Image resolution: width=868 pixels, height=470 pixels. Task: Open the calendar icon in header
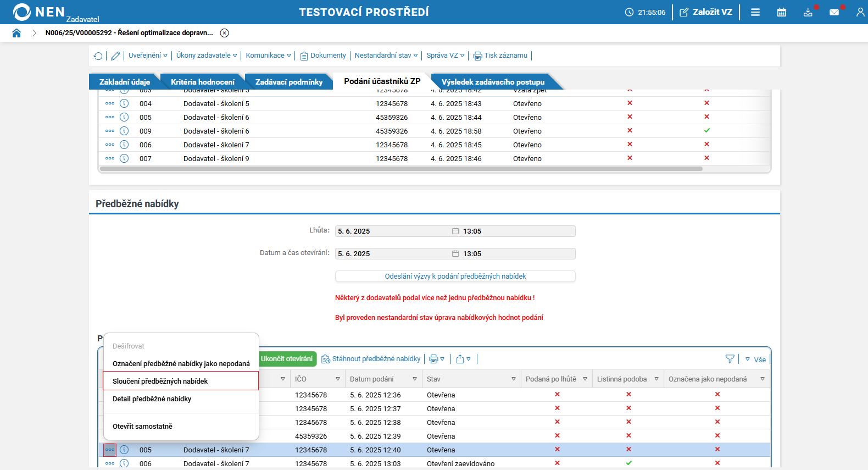tap(781, 12)
